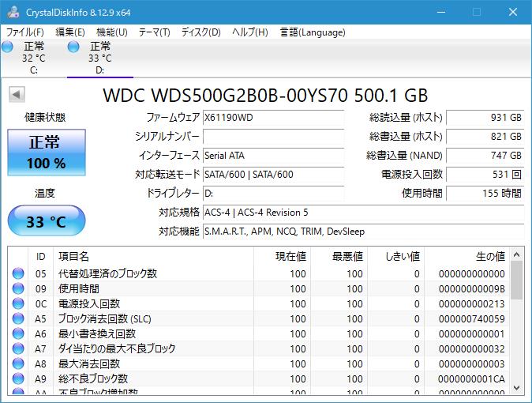Select the row ダイ当たりの最大不良ブロック
Screen dimensions: 532x403
click(x=259, y=348)
